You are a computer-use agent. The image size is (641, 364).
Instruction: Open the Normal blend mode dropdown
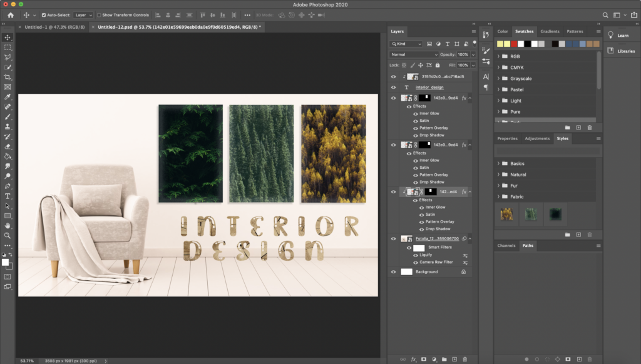click(x=413, y=54)
